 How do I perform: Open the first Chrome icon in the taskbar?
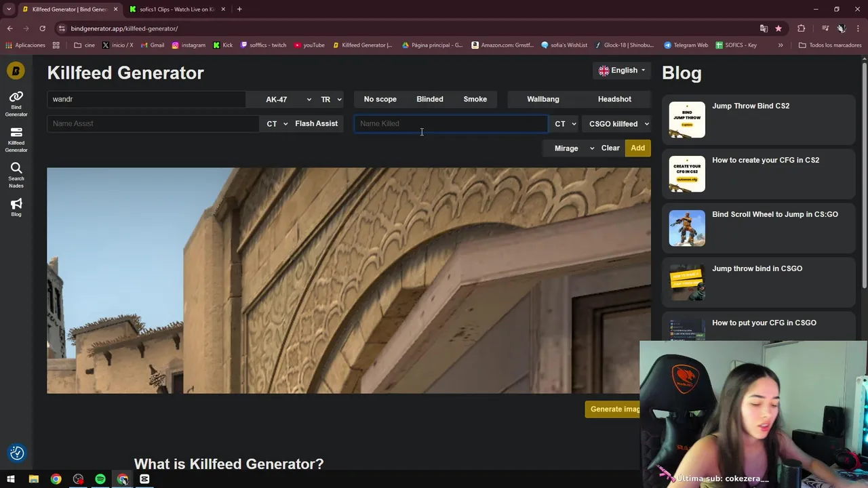(56, 479)
